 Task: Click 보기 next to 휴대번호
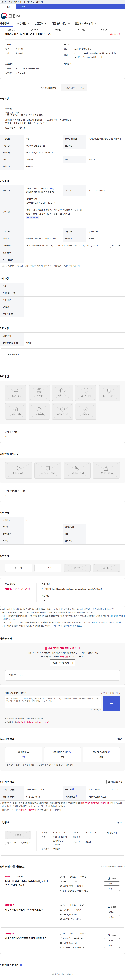click(x=22, y=675)
